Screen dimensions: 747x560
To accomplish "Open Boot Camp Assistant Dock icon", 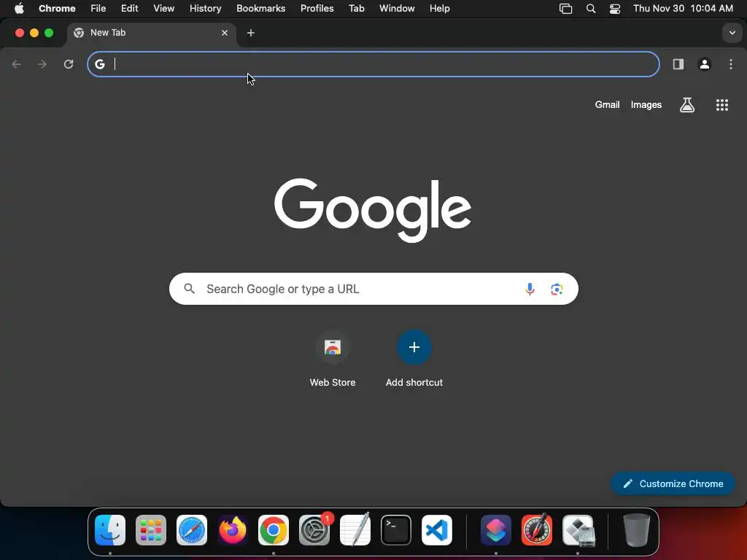I will pos(578,530).
